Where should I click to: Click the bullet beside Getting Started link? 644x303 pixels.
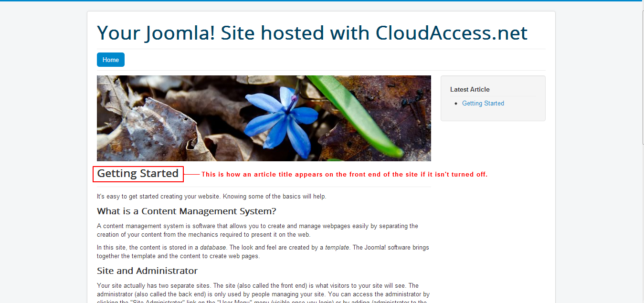456,104
